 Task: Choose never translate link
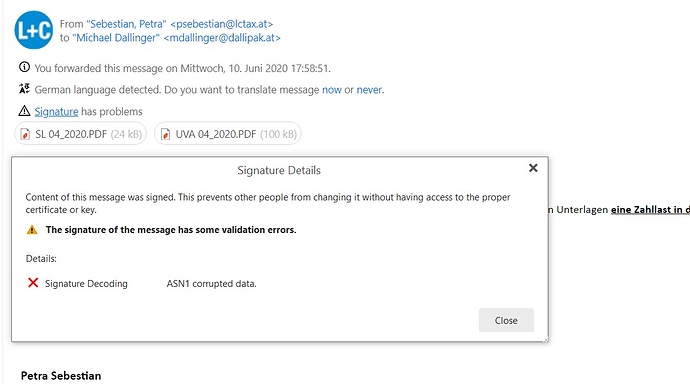[x=369, y=90]
